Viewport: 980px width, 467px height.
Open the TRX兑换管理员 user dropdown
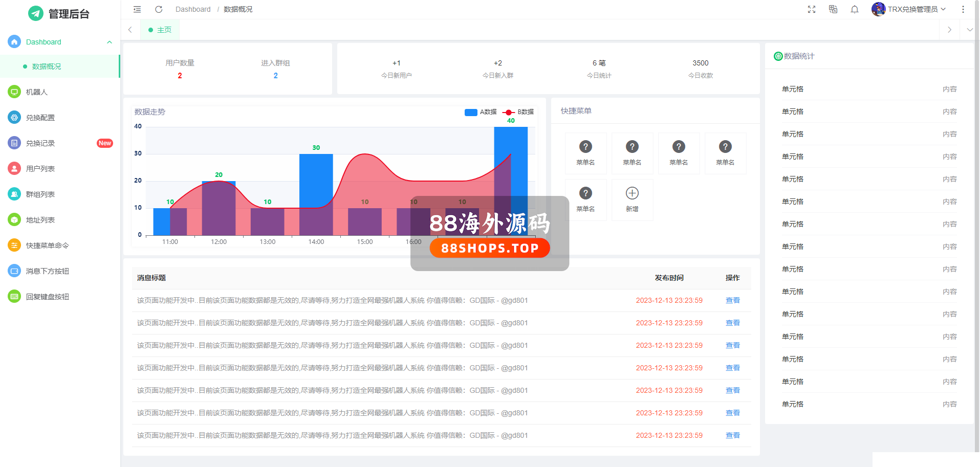[909, 9]
